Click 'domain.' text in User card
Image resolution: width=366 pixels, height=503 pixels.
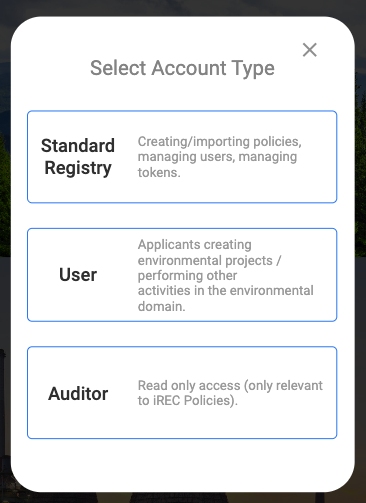tap(162, 306)
